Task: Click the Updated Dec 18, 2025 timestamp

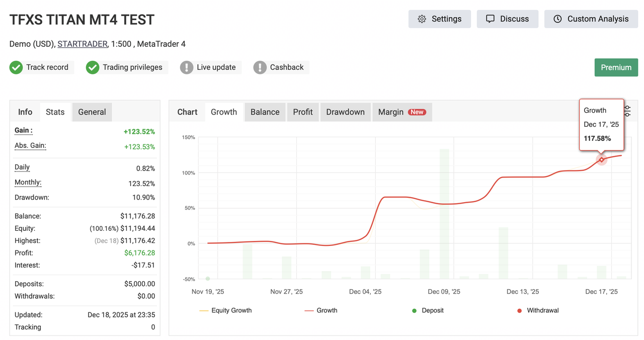Action: (121, 315)
